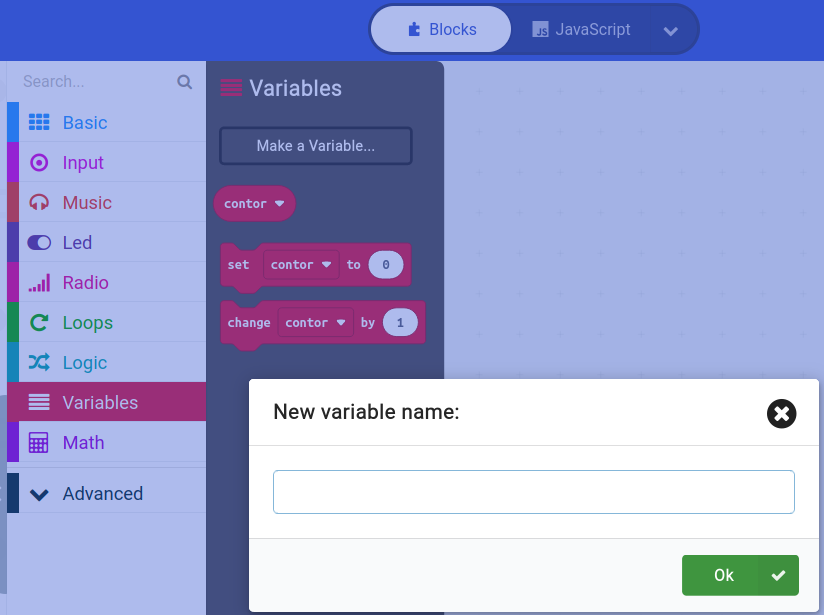Click the Basic category grid icon

(39, 123)
